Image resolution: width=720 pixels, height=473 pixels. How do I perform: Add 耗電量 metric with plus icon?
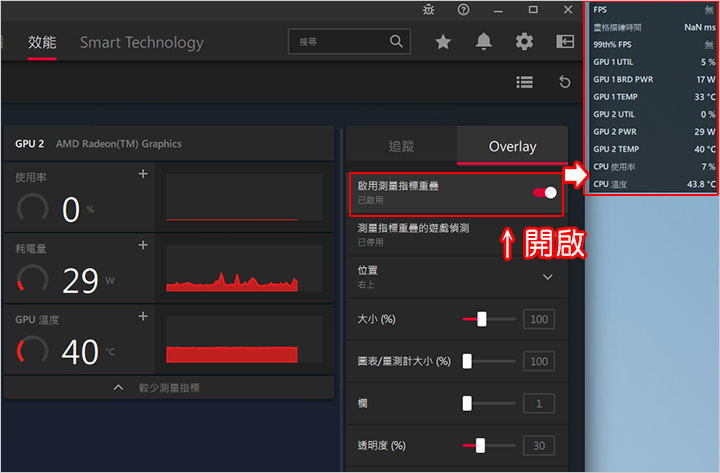click(x=143, y=245)
